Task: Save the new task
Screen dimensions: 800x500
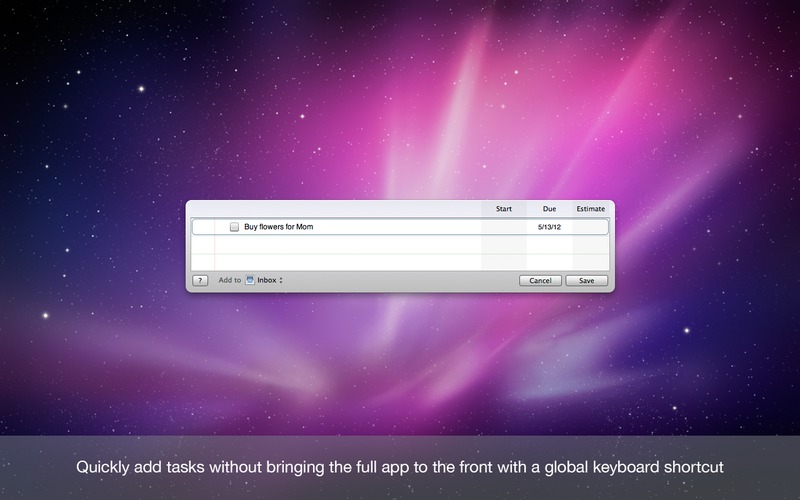Action: 587,281
